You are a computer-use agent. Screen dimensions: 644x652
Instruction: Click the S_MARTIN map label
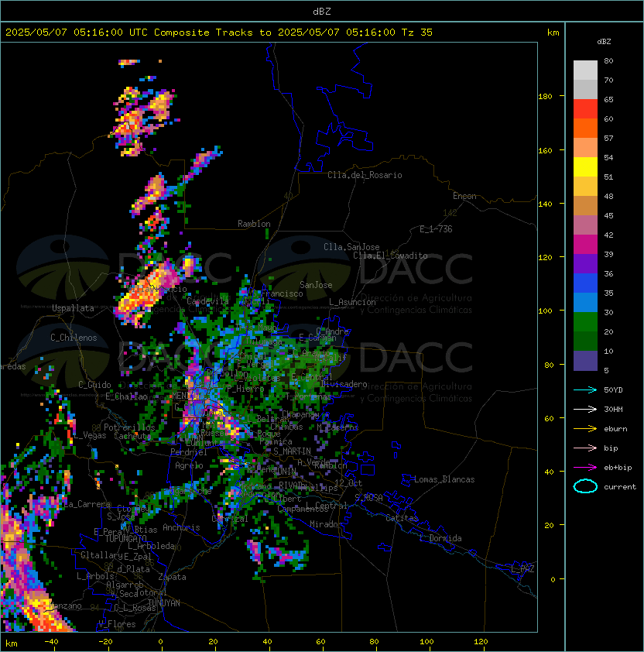pyautogui.click(x=292, y=451)
